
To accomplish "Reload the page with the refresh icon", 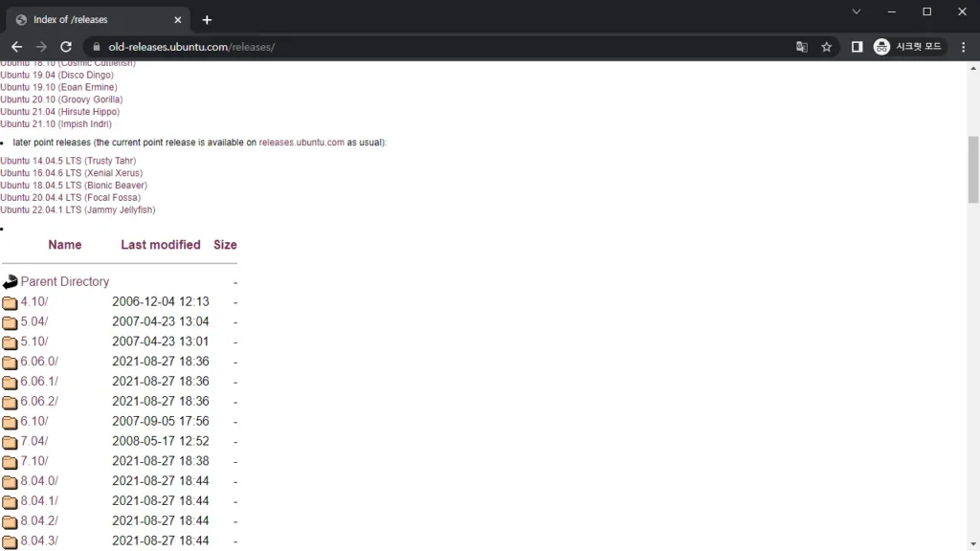I will point(66,47).
